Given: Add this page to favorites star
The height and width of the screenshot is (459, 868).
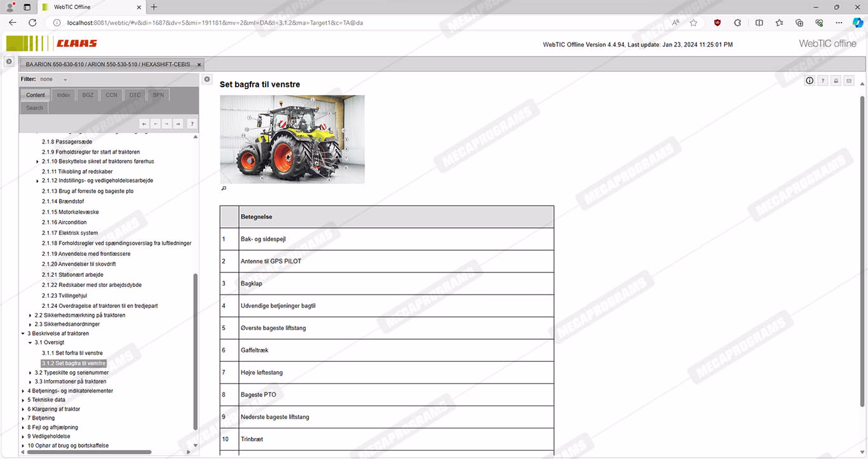Looking at the screenshot, I should coord(693,22).
